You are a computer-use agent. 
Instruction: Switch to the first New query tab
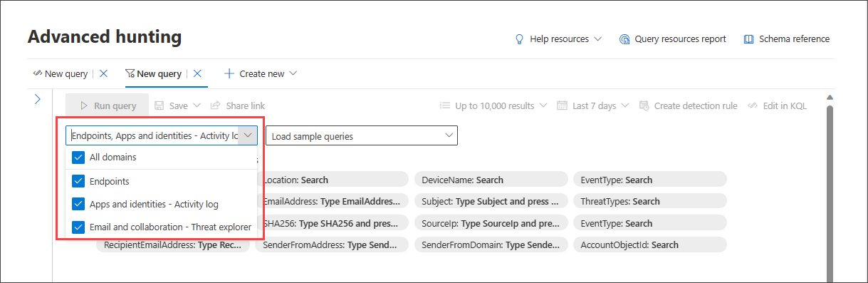61,73
